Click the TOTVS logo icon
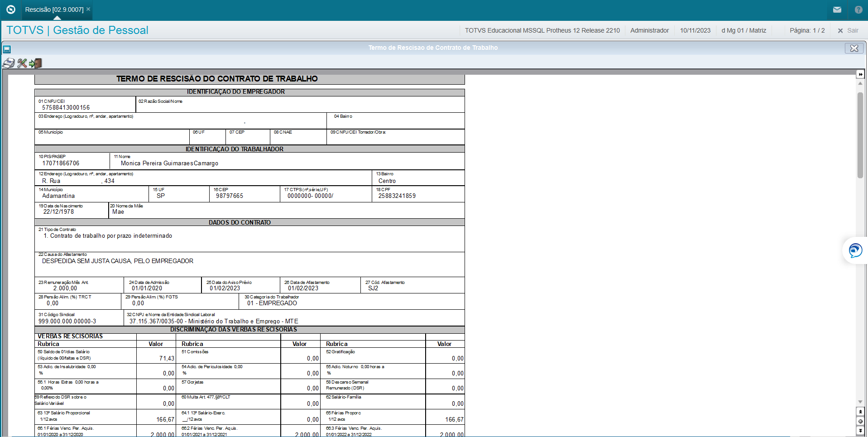Screen dimensions: 868x437 [x=11, y=10]
